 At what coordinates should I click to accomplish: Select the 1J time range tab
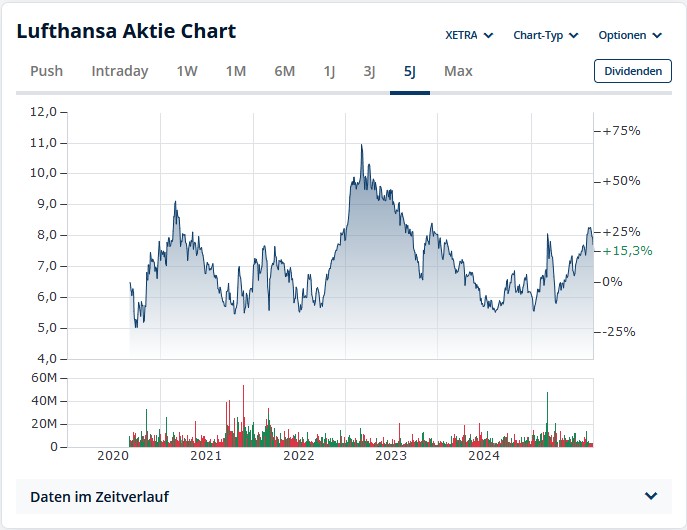click(329, 71)
